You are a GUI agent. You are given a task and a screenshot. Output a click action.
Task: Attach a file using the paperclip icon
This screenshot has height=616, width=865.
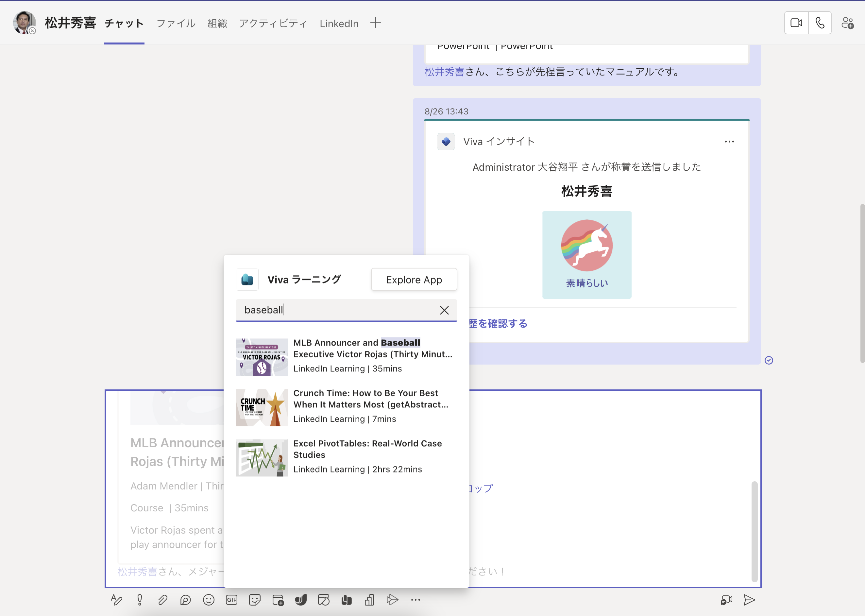click(x=163, y=600)
